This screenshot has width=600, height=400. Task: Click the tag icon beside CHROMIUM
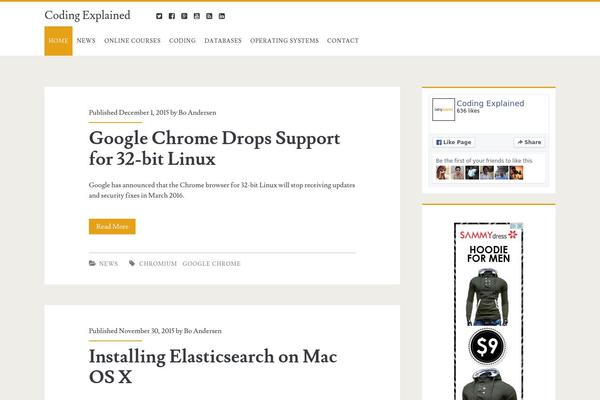point(132,263)
